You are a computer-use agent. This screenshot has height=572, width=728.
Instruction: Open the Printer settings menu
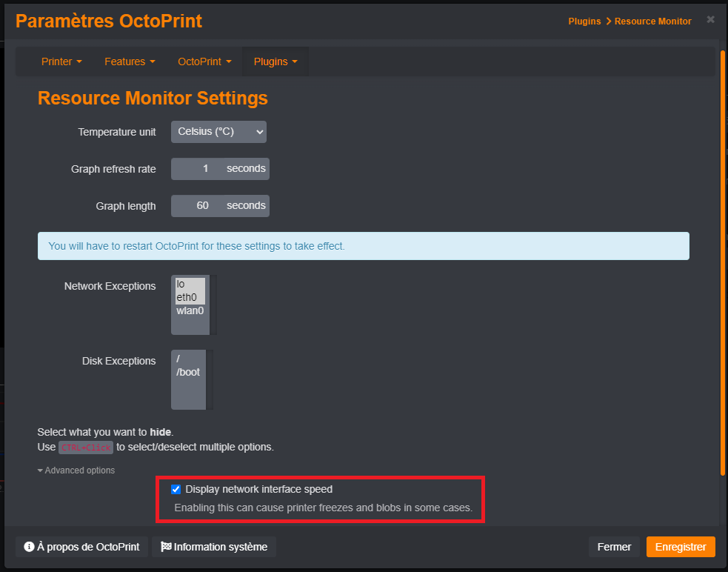coord(61,61)
